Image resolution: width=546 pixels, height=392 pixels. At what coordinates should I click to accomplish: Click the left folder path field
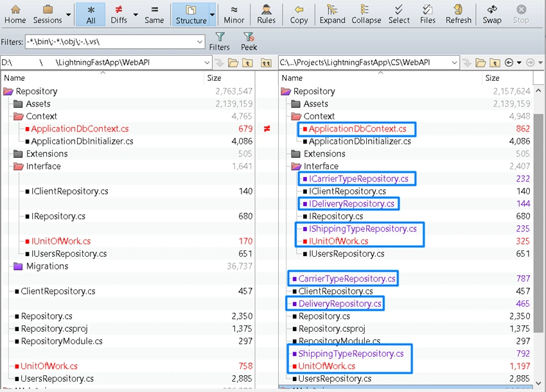pos(101,63)
